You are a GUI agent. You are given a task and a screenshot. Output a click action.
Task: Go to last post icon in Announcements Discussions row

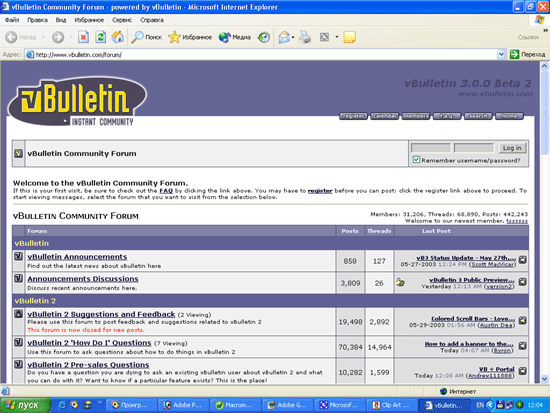(x=523, y=281)
